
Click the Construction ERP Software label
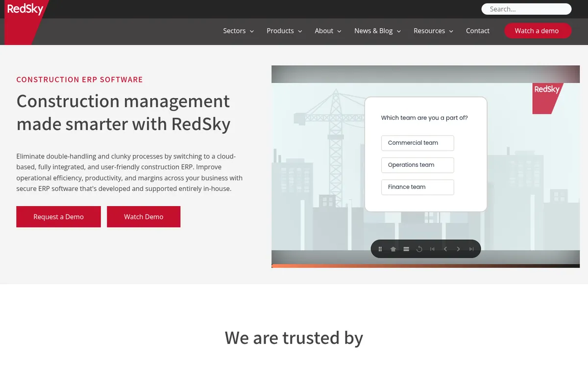click(80, 79)
